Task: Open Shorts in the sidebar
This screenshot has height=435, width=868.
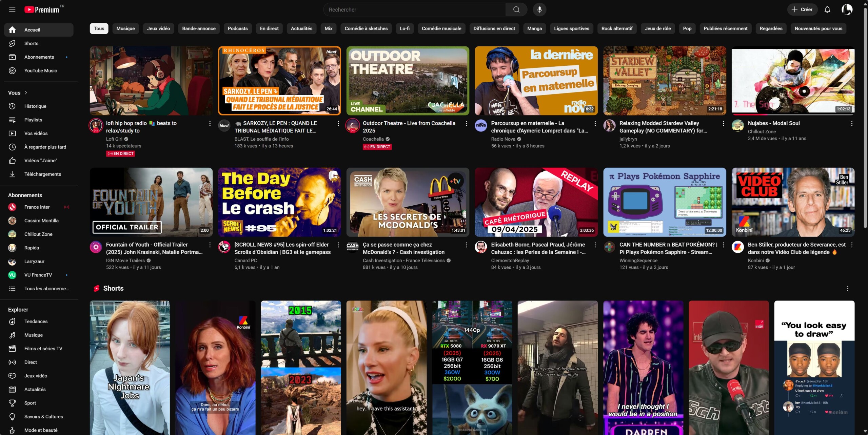Action: (x=39, y=43)
